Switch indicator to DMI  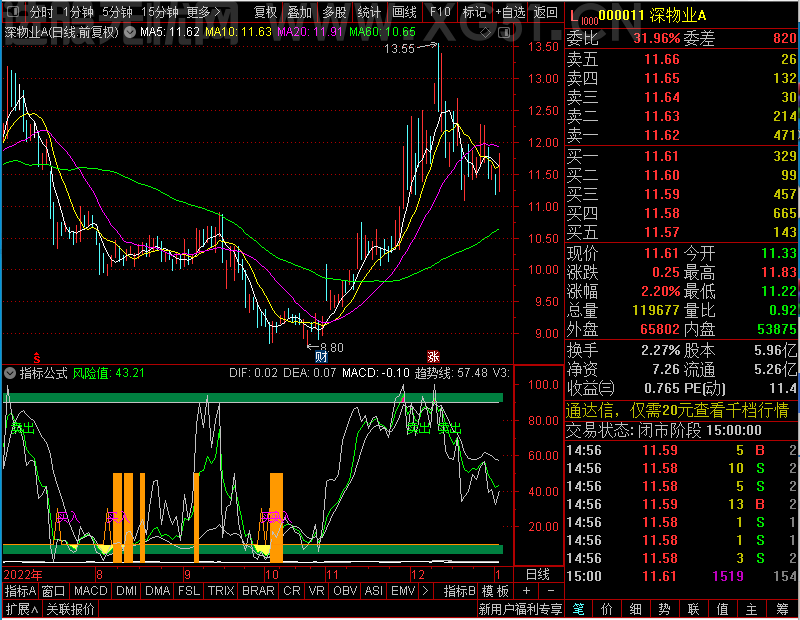(126, 591)
